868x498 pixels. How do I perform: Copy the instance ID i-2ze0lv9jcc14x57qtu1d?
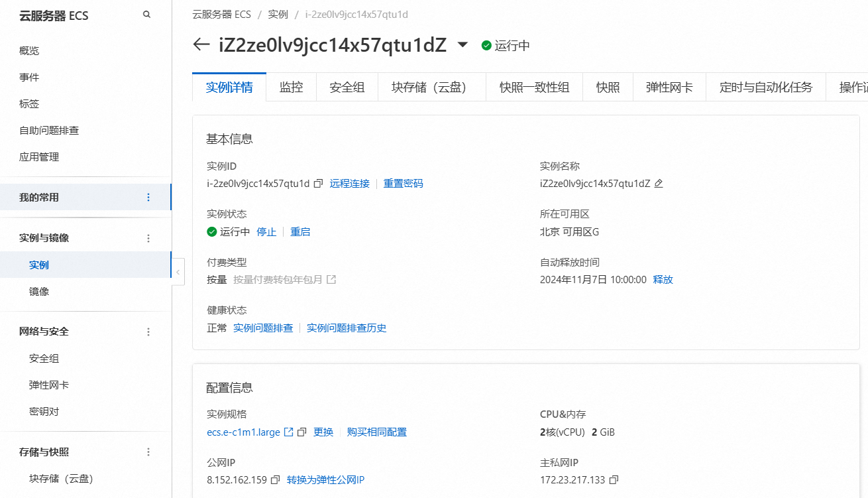tap(318, 184)
